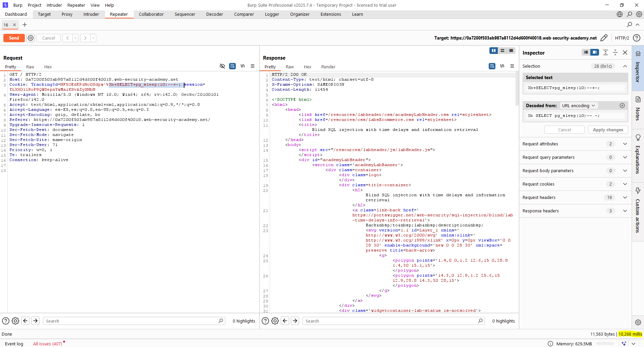The height and width of the screenshot is (347, 644).
Task: Select combined tabbed request/response layout
Action: pyautogui.click(x=511, y=51)
